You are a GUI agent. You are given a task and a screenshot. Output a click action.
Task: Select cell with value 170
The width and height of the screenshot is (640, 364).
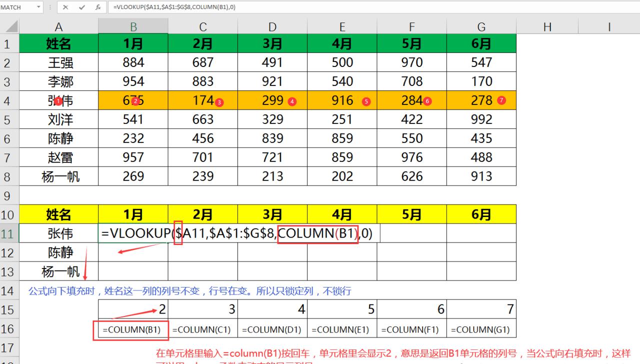[x=481, y=81]
